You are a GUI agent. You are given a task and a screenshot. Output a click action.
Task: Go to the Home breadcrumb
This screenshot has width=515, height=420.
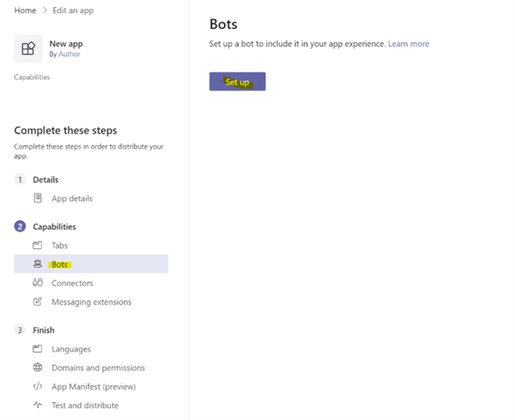(x=25, y=10)
